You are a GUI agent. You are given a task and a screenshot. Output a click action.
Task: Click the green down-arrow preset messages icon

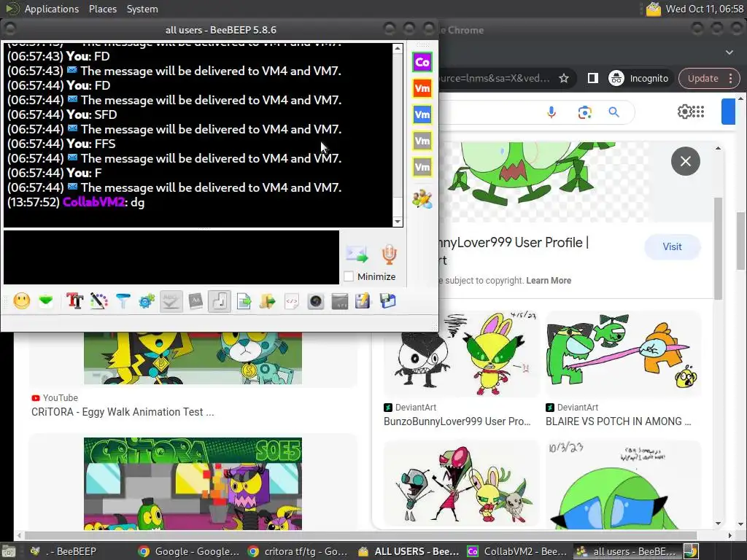point(46,301)
